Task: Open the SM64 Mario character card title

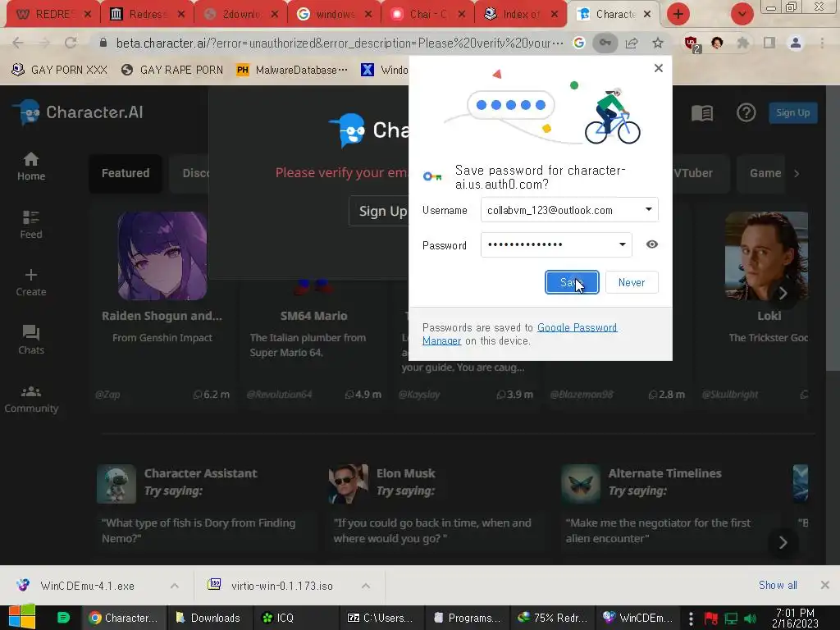Action: 314,316
